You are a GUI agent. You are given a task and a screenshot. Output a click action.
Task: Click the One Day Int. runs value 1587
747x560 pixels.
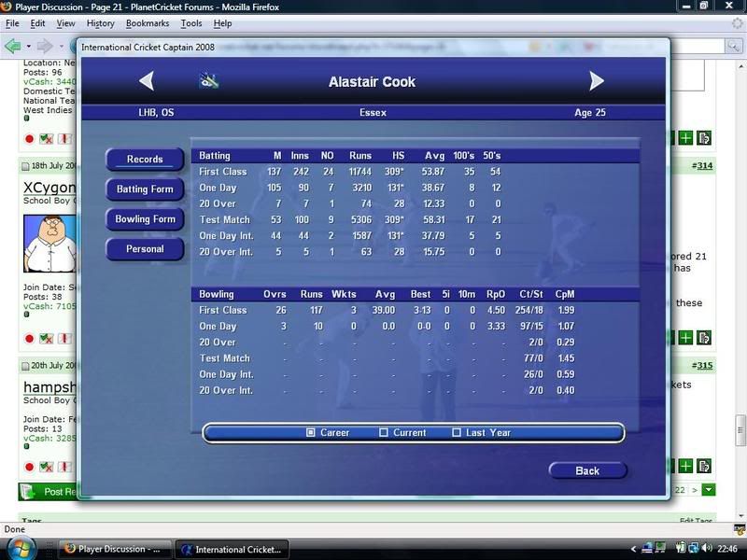point(361,236)
